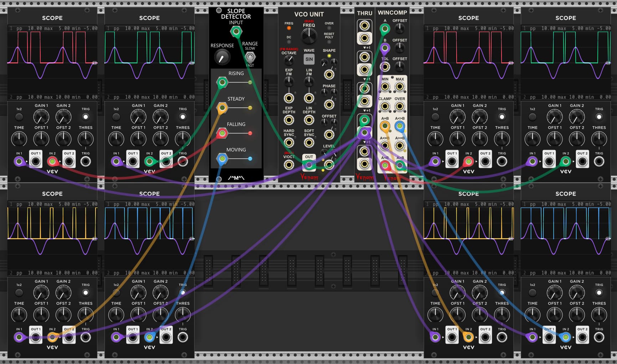
Task: Click the RESPONSE knob on Slope Detector
Action: [222, 57]
